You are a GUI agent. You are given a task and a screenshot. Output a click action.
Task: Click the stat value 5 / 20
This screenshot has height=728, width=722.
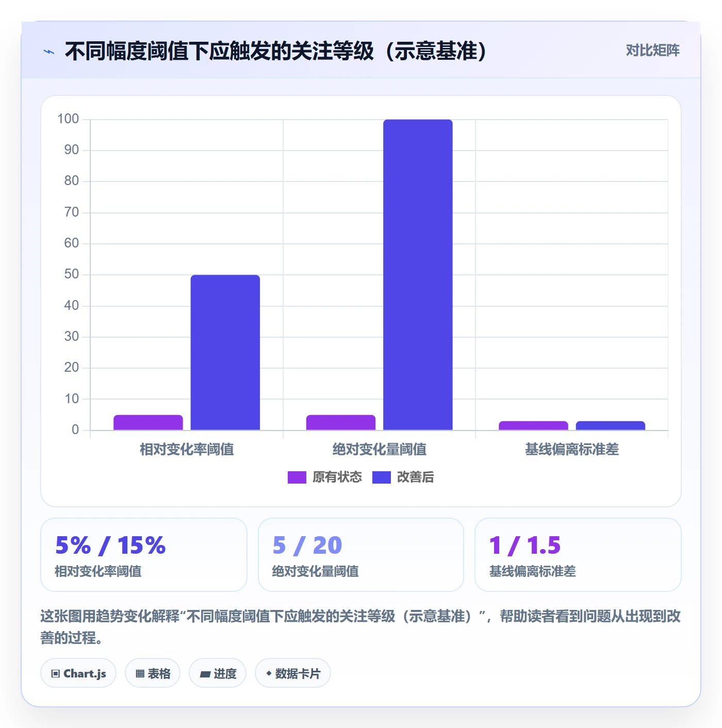[x=307, y=545]
